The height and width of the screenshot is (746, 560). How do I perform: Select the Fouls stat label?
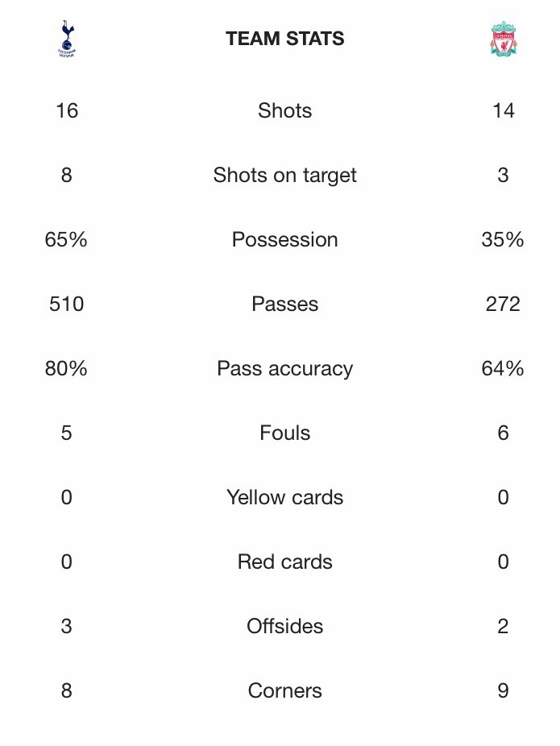(284, 433)
